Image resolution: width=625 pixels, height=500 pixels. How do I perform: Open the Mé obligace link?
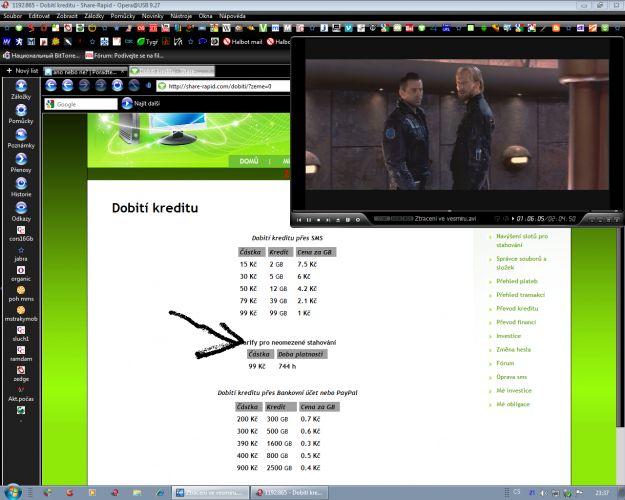tap(513, 404)
